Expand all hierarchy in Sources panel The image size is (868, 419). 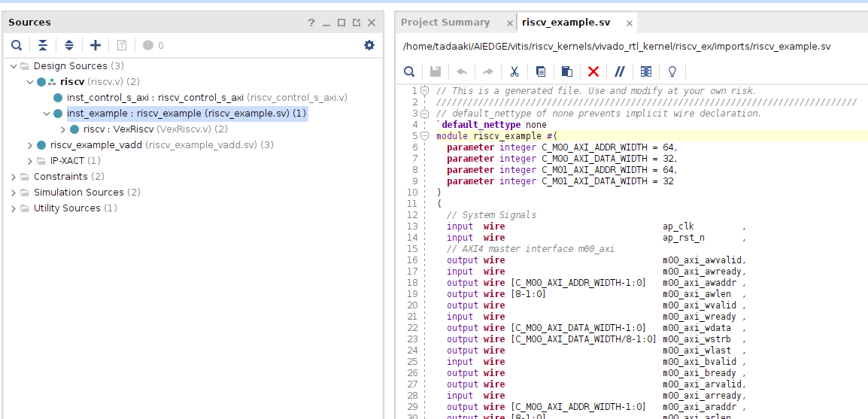(69, 45)
